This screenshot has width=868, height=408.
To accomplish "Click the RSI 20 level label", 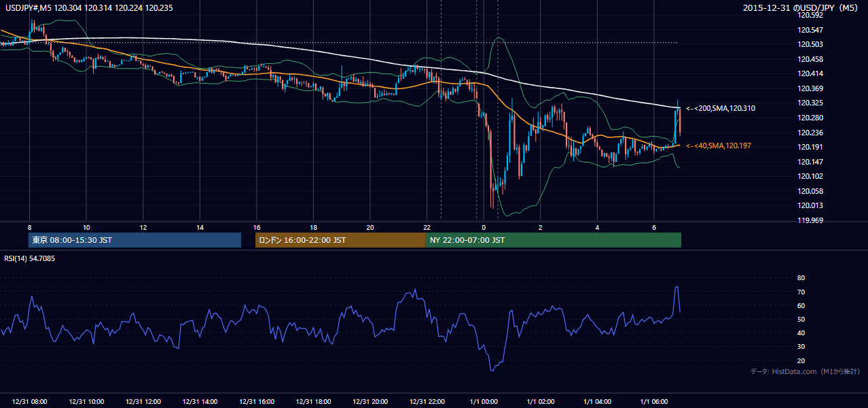I will tap(801, 360).
